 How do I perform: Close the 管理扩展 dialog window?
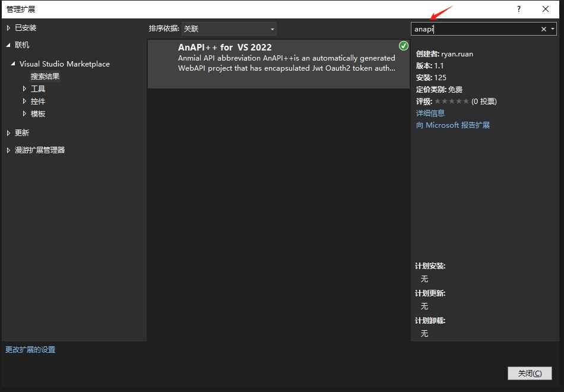(545, 9)
